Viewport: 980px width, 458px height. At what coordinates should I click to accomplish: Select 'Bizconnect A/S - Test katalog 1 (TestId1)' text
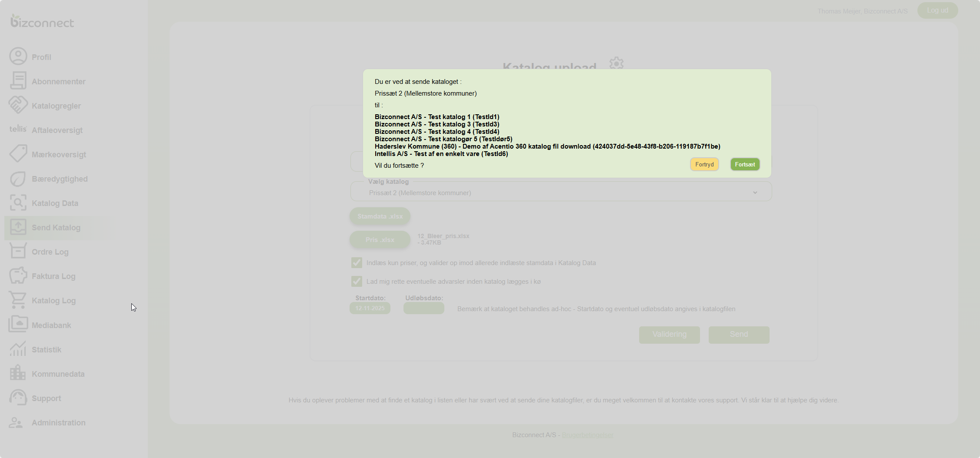[x=437, y=117]
